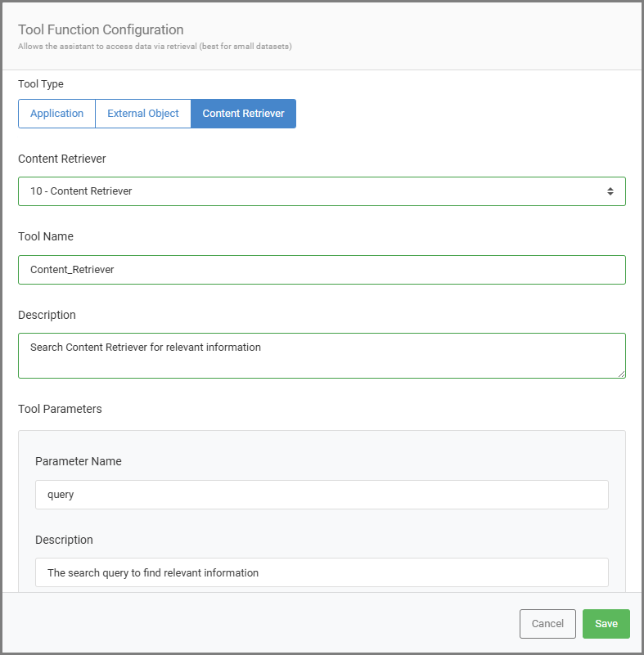Grab the resize handle of the Description textarea
Image resolution: width=644 pixels, height=655 pixels.
(621, 374)
